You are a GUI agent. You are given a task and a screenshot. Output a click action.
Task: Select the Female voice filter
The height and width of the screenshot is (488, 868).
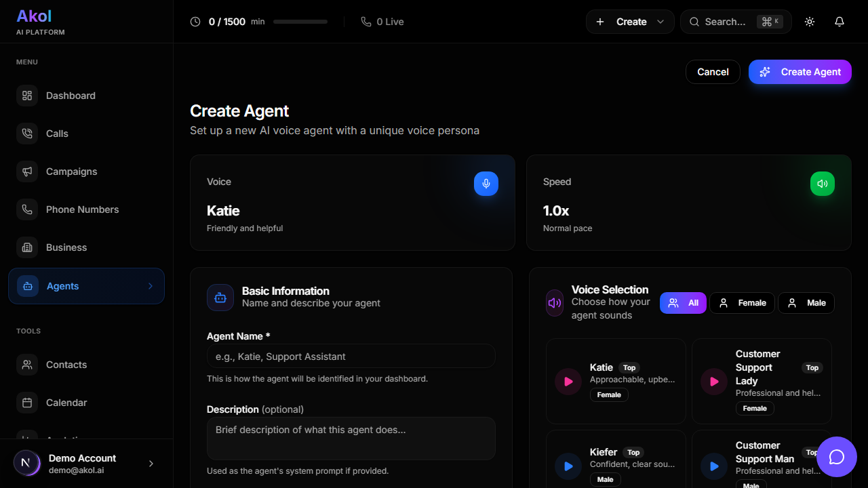742,302
